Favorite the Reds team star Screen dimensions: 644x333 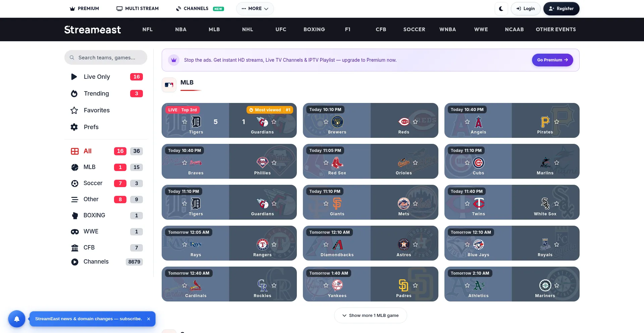pyautogui.click(x=415, y=122)
